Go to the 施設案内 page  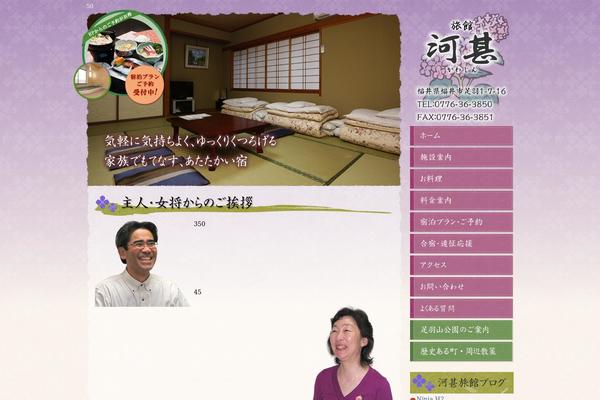click(x=461, y=157)
